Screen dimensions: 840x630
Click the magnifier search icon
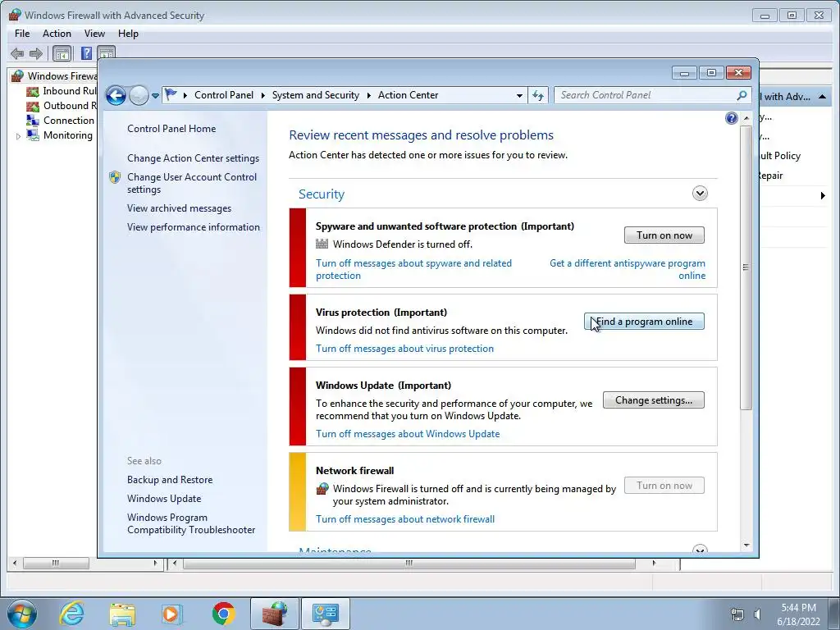coord(742,95)
